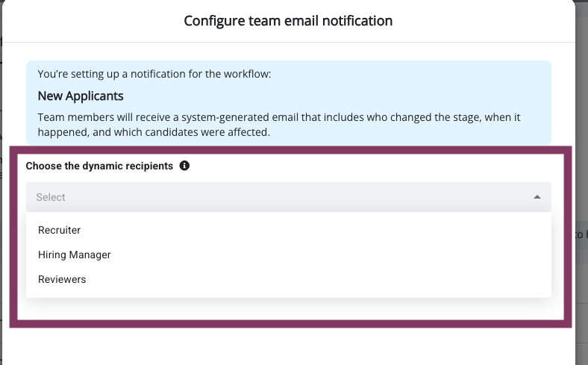The height and width of the screenshot is (365, 588).
Task: Collapse the dropdown using the caret-up arrow
Action: 537,197
